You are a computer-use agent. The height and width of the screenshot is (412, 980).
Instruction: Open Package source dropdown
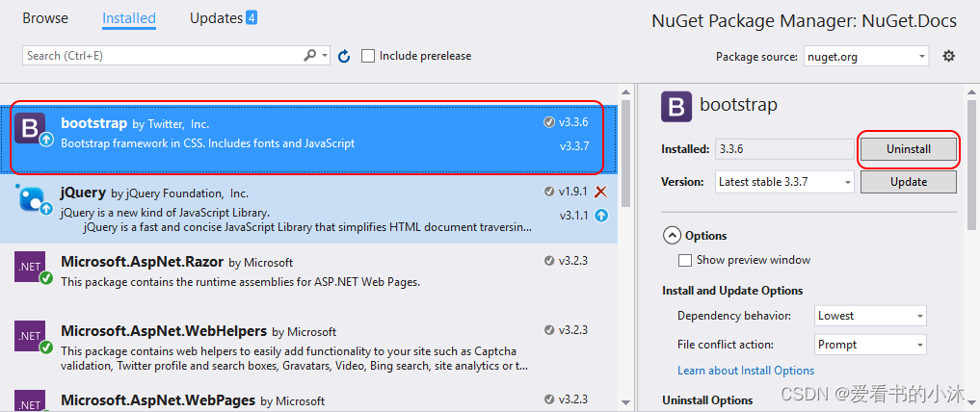(x=865, y=57)
